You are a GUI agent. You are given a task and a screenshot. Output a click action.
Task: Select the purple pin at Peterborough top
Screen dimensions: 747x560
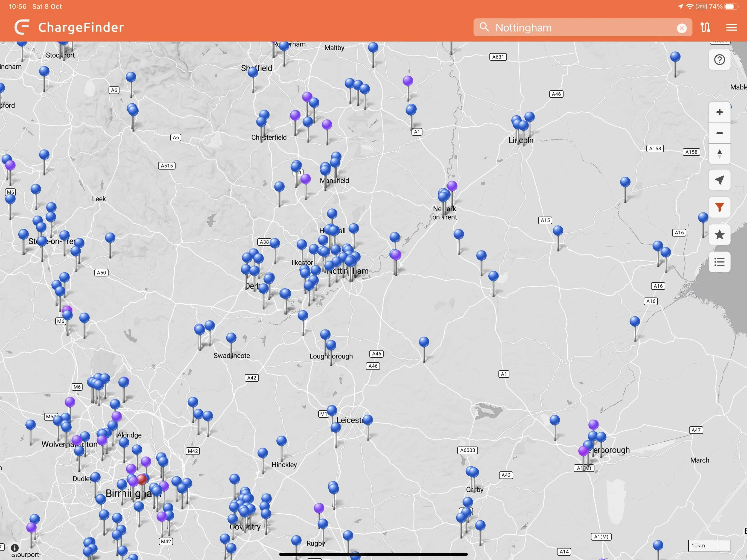(593, 425)
